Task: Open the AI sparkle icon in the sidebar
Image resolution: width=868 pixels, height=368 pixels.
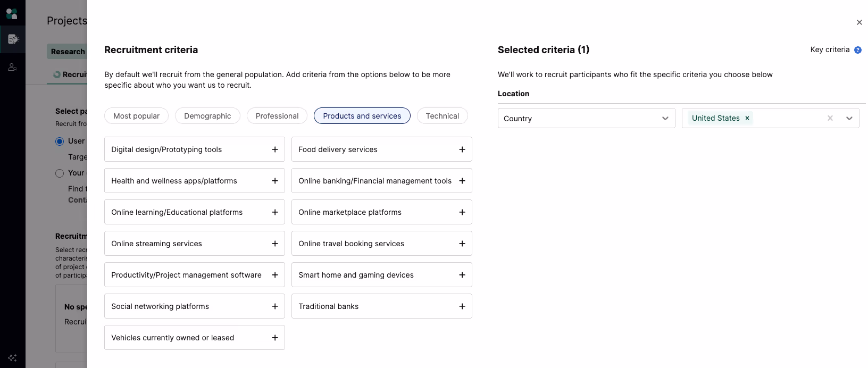Action: tap(12, 358)
